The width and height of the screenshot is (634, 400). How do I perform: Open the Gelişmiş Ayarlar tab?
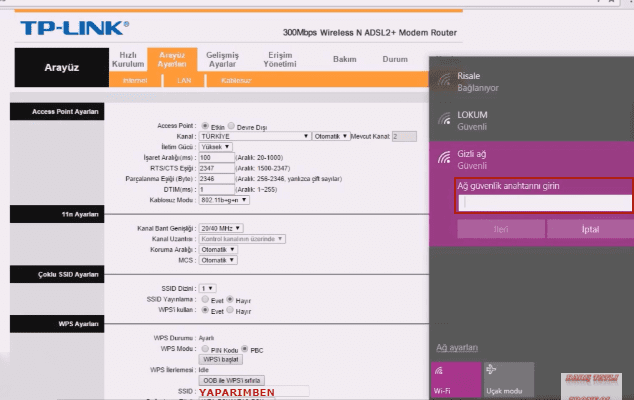pyautogui.click(x=222, y=59)
